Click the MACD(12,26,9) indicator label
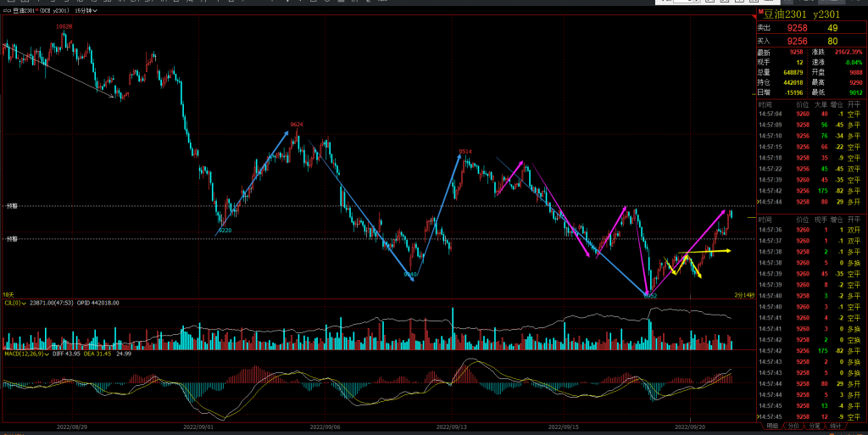The height and width of the screenshot is (435, 868). (x=22, y=353)
